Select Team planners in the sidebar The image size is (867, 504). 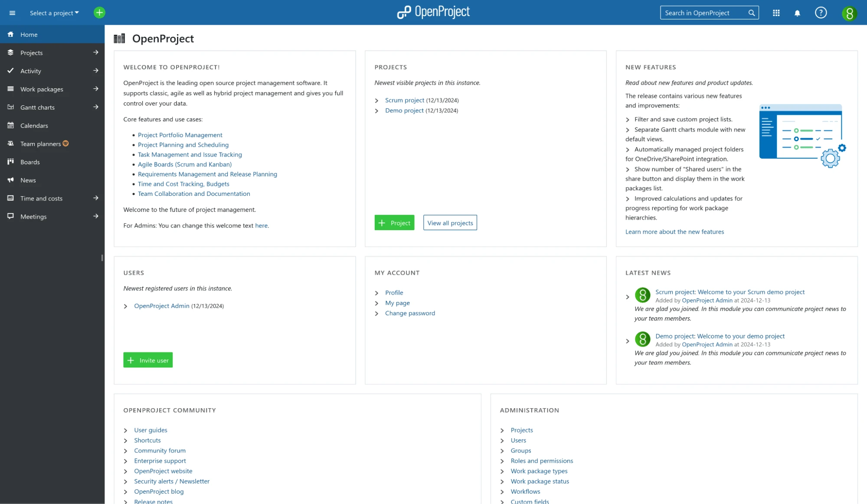point(40,144)
